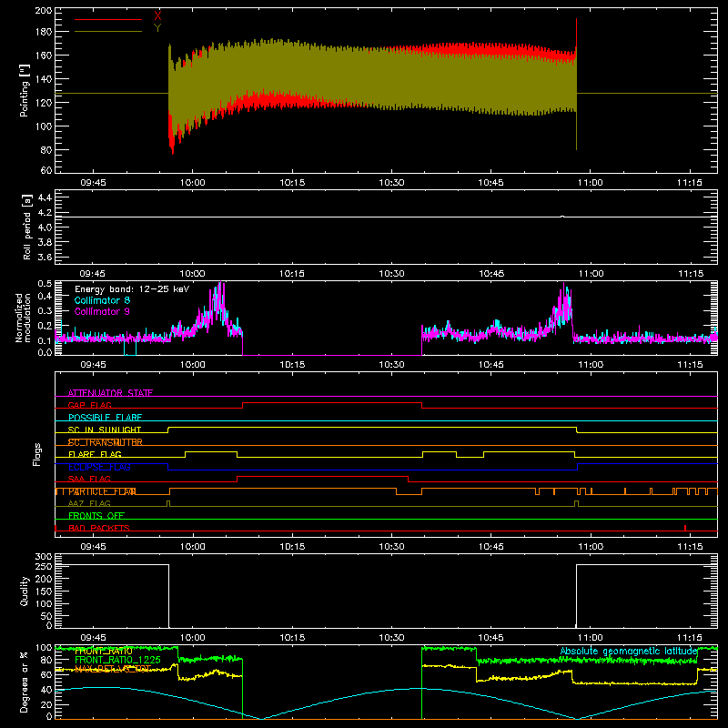This screenshot has height=728, width=728.
Task: Click the green FRONTS_OFF label
Action: (96, 516)
